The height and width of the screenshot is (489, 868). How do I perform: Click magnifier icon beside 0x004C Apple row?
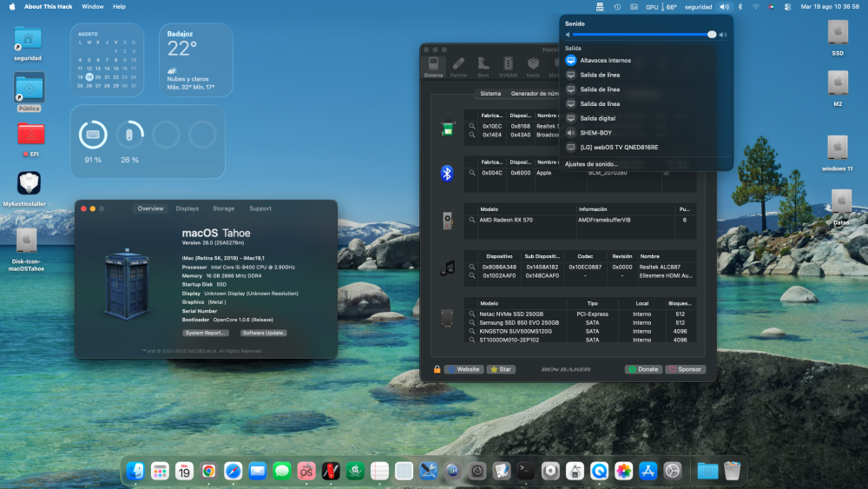pyautogui.click(x=472, y=173)
